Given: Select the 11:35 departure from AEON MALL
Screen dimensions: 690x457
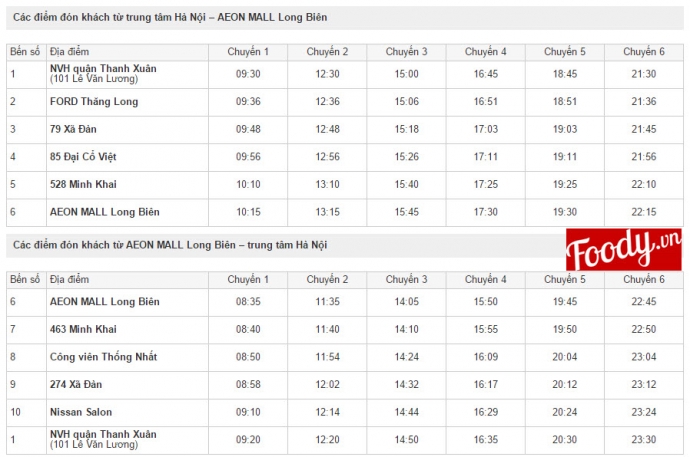Looking at the screenshot, I should click(x=327, y=302).
